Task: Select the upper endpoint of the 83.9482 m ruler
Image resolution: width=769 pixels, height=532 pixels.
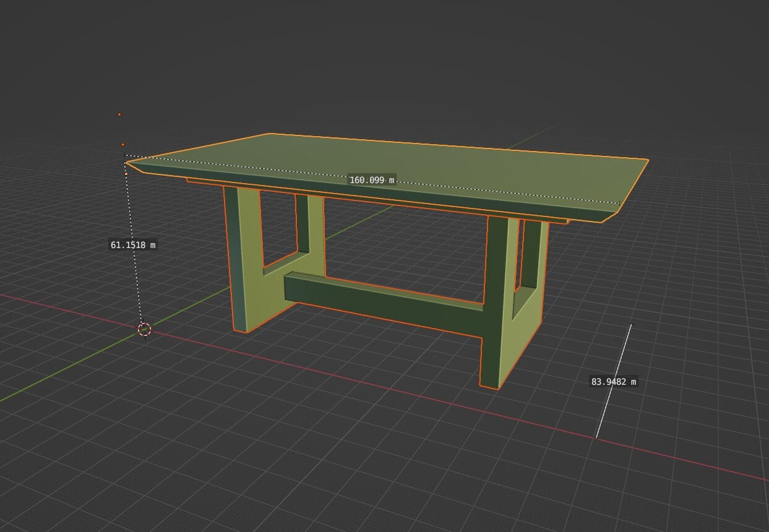Action: point(632,324)
